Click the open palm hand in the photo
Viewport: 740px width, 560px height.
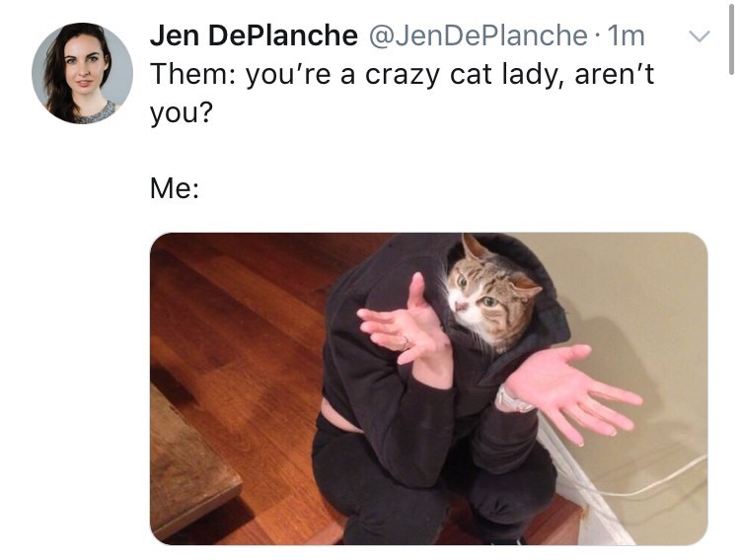tap(573, 393)
